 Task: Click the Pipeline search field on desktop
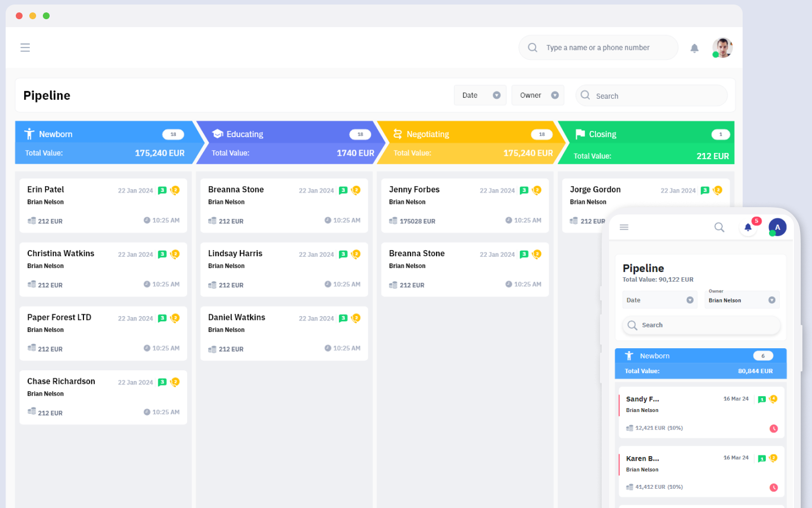click(x=651, y=95)
